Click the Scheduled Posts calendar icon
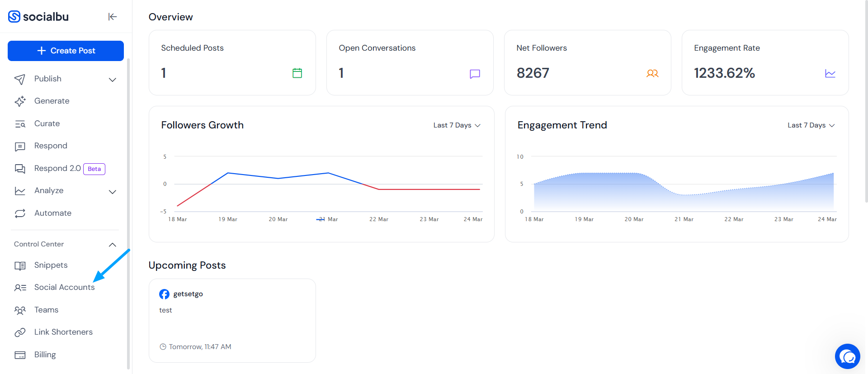The height and width of the screenshot is (374, 868). click(297, 73)
